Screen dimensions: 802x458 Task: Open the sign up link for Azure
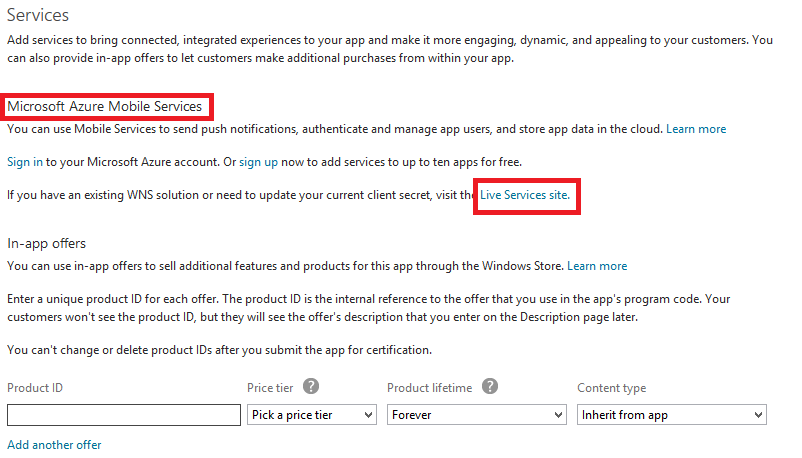[x=258, y=162]
